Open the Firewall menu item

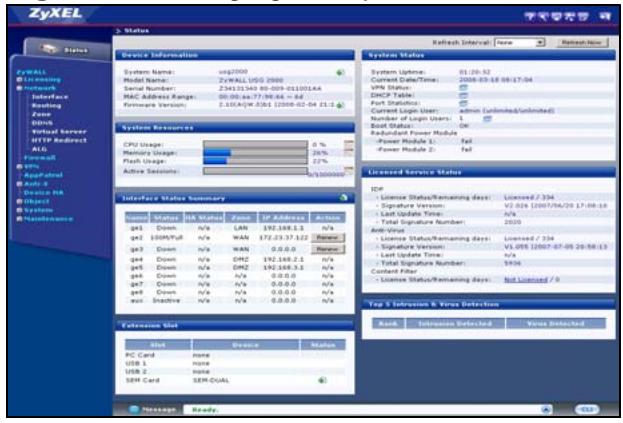click(x=40, y=158)
